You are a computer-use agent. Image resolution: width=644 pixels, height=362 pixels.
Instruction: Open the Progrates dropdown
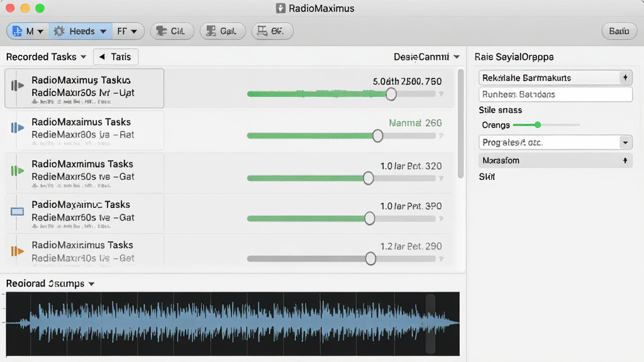[x=555, y=143]
